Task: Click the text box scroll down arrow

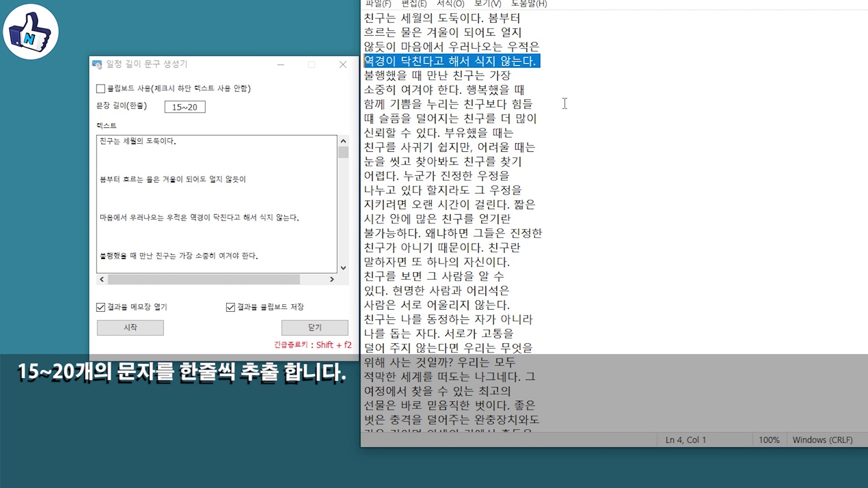Action: click(x=343, y=268)
